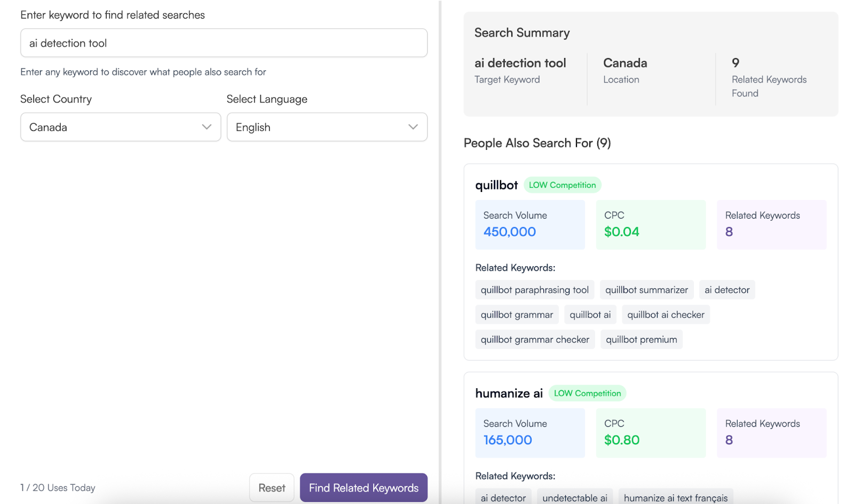Click quillbot paraphrasing tool tag

[535, 290]
